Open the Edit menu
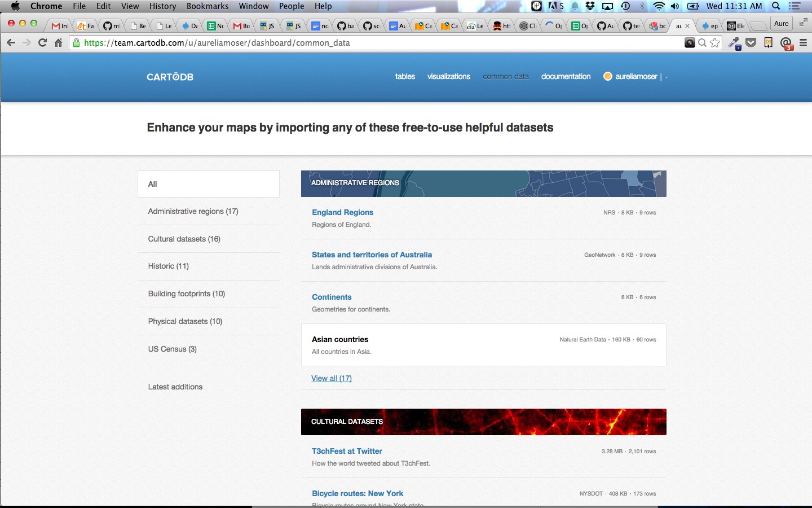 (x=103, y=6)
